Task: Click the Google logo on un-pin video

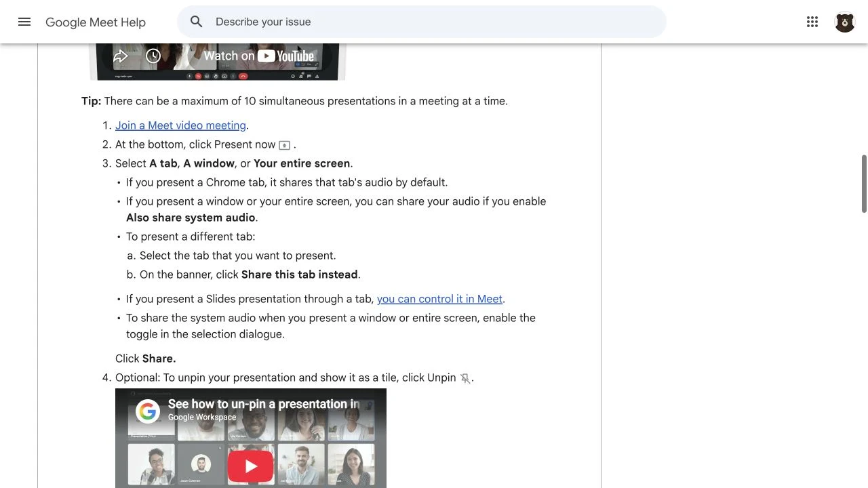Action: coord(148,411)
